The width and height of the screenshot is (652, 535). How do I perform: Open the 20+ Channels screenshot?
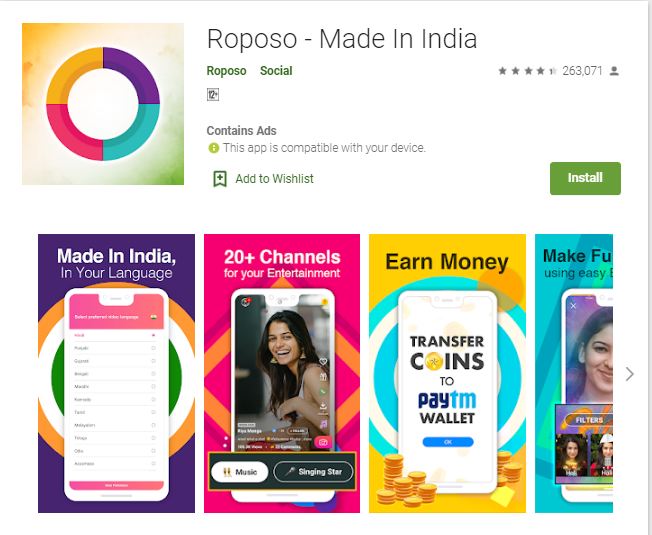coord(282,373)
